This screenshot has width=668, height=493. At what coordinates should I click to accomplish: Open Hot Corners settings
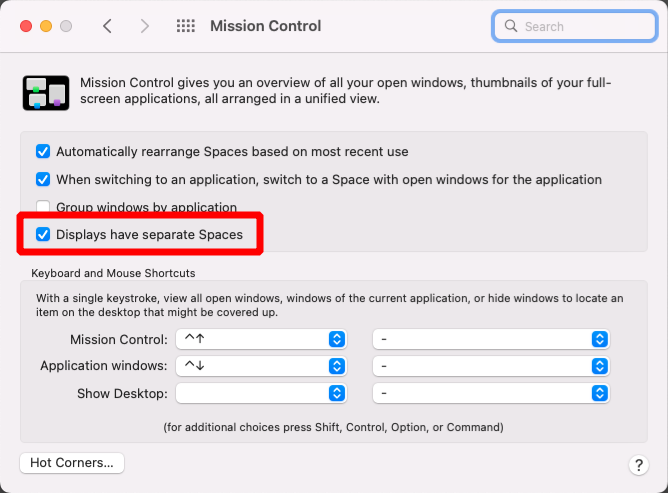click(72, 463)
